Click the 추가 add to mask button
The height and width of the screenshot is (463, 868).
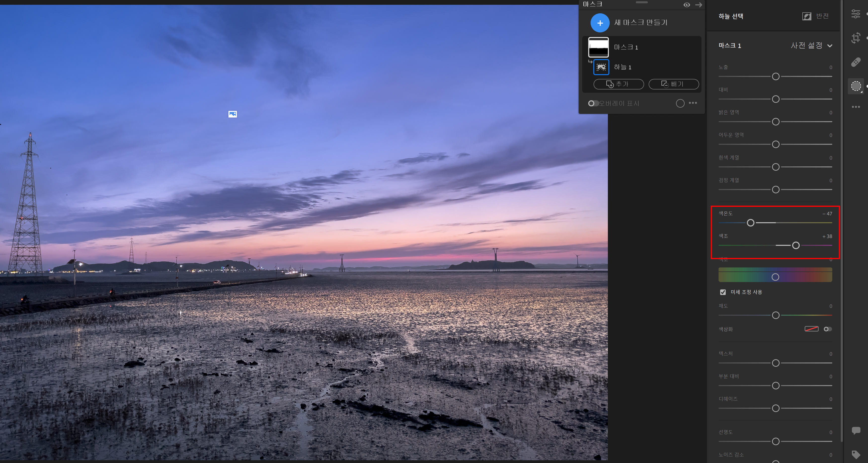point(618,84)
